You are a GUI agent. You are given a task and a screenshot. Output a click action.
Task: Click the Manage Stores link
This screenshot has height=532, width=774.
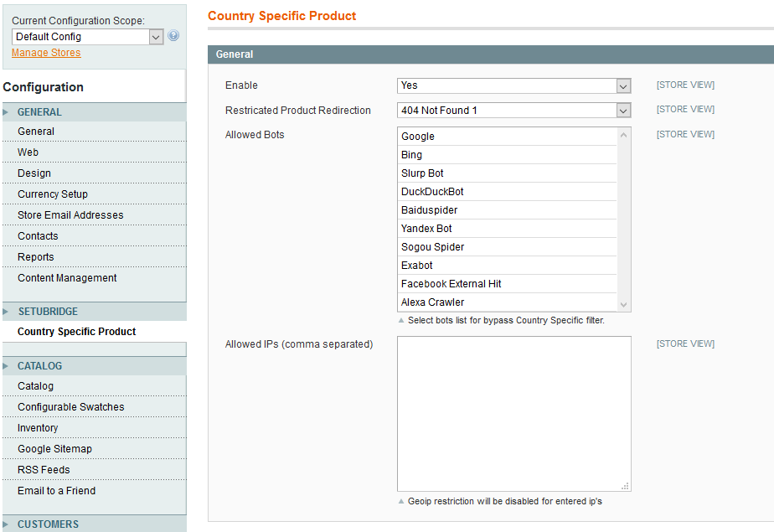[46, 53]
